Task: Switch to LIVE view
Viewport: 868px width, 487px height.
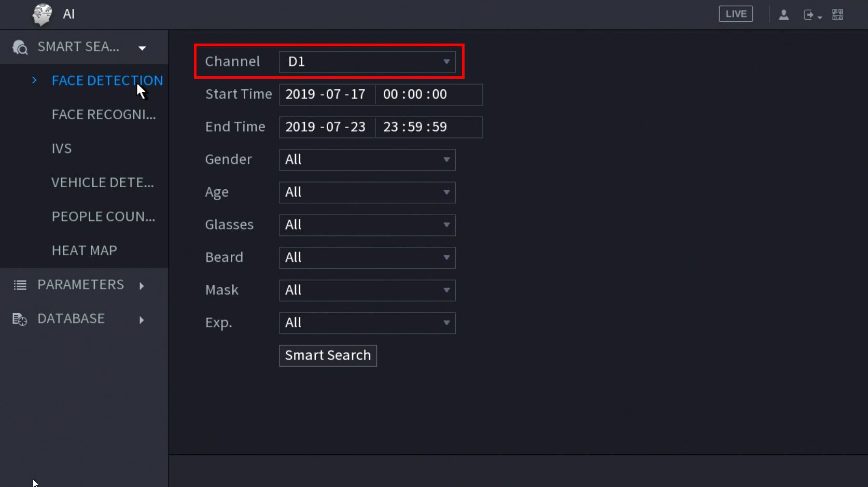Action: click(x=735, y=14)
